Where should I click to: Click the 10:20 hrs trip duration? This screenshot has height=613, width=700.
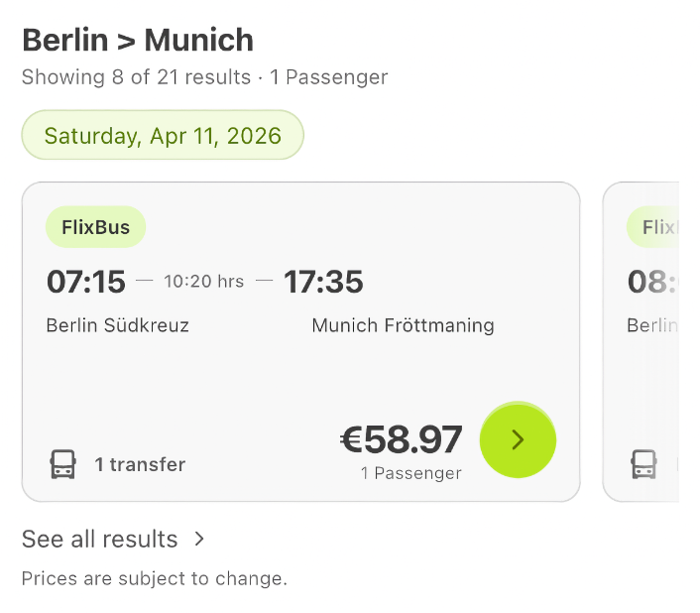(x=203, y=282)
